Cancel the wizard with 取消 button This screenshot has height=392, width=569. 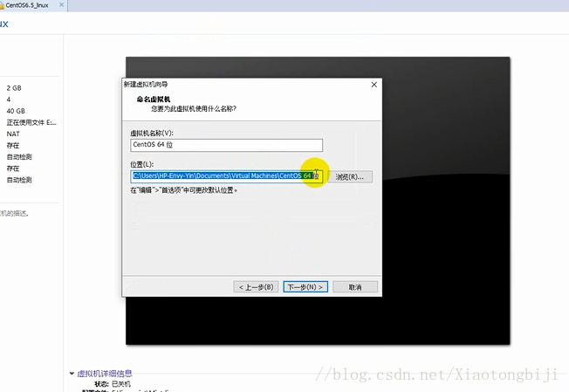pos(355,286)
